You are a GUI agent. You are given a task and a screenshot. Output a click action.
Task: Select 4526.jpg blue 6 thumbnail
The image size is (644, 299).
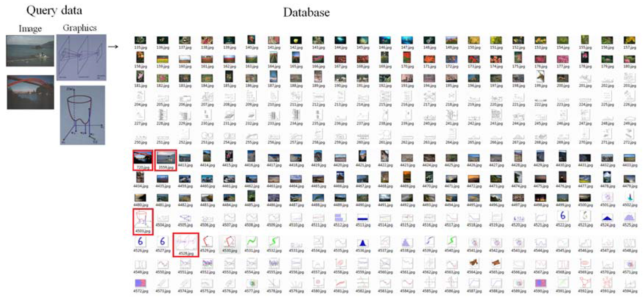coord(140,241)
